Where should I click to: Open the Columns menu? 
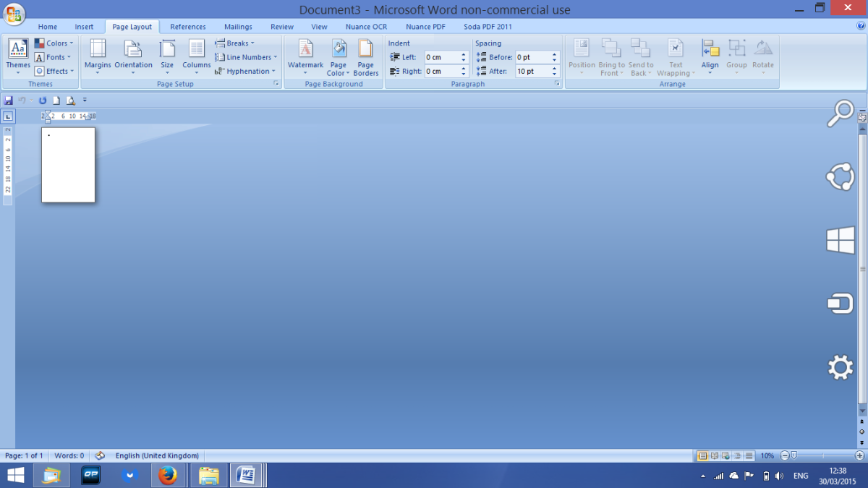pyautogui.click(x=196, y=57)
